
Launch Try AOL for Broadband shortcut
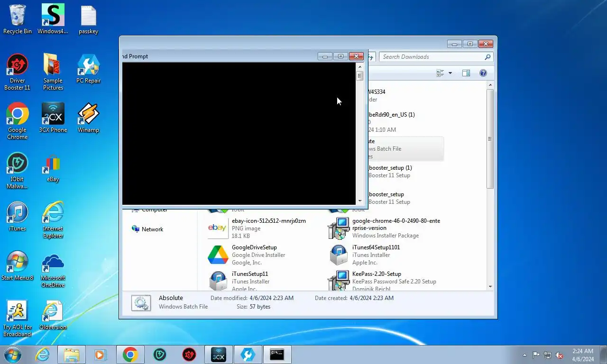[x=18, y=318]
